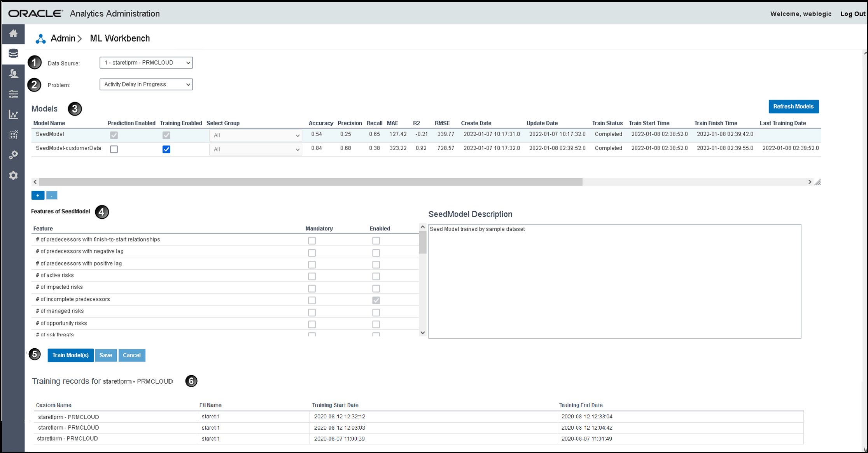868x453 pixels.
Task: Enable Prediction for SeedModel-customerData
Action: tap(114, 149)
